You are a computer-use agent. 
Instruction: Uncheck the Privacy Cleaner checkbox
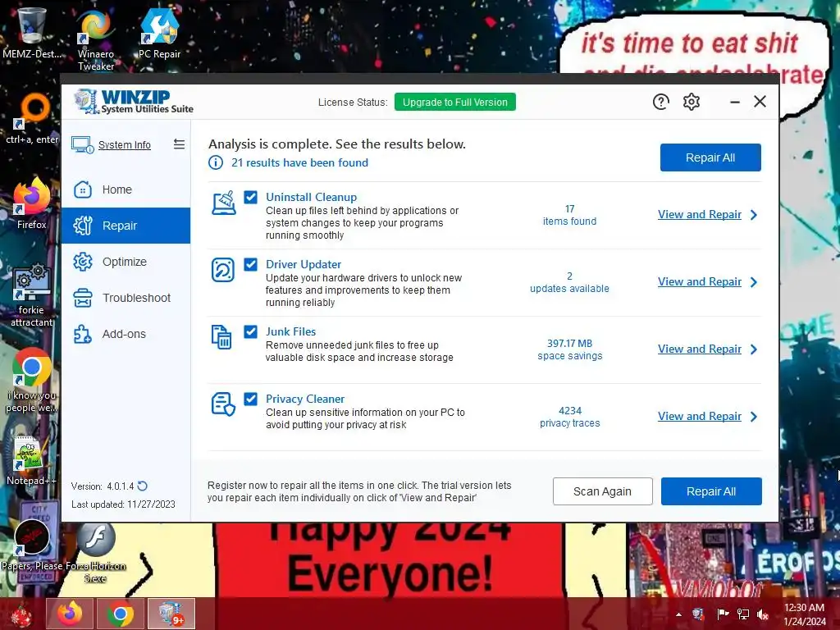(x=250, y=399)
